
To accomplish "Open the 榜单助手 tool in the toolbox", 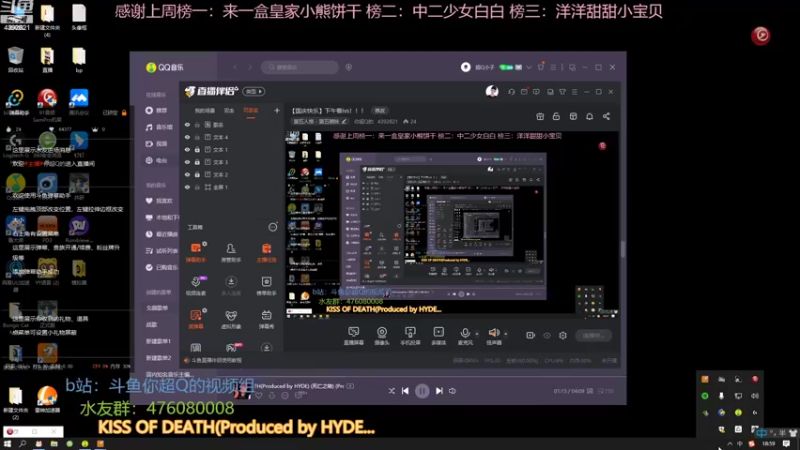I will [x=266, y=285].
